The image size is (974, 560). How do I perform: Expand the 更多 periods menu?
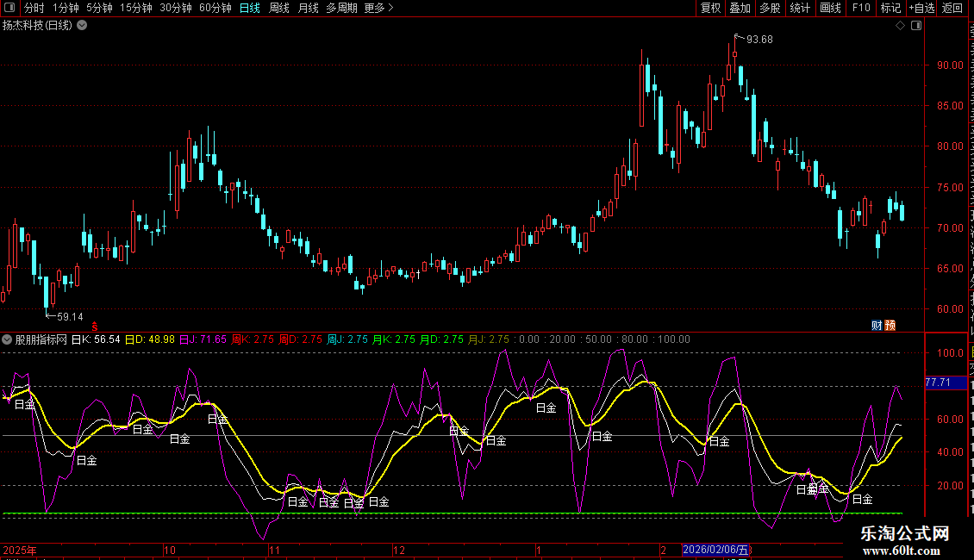click(378, 8)
